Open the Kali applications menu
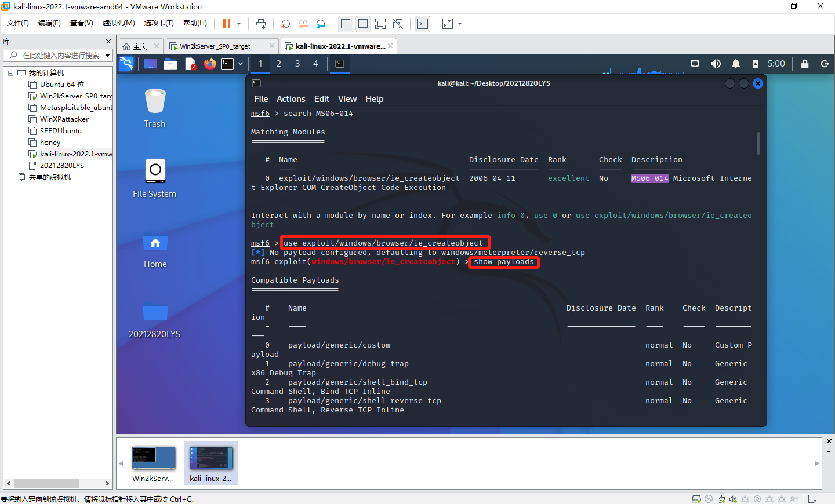 point(126,64)
